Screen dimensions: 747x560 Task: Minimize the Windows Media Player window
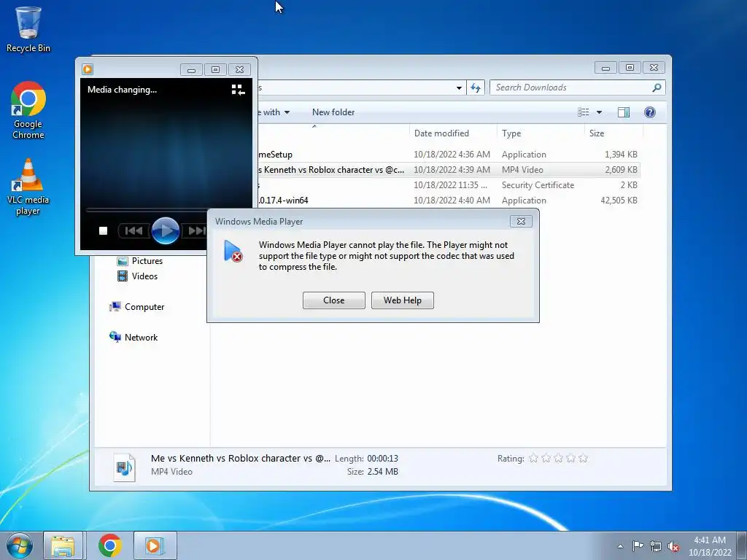click(192, 70)
